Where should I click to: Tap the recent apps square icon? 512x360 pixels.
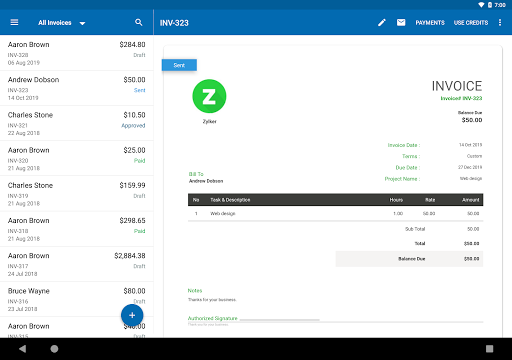(x=489, y=349)
